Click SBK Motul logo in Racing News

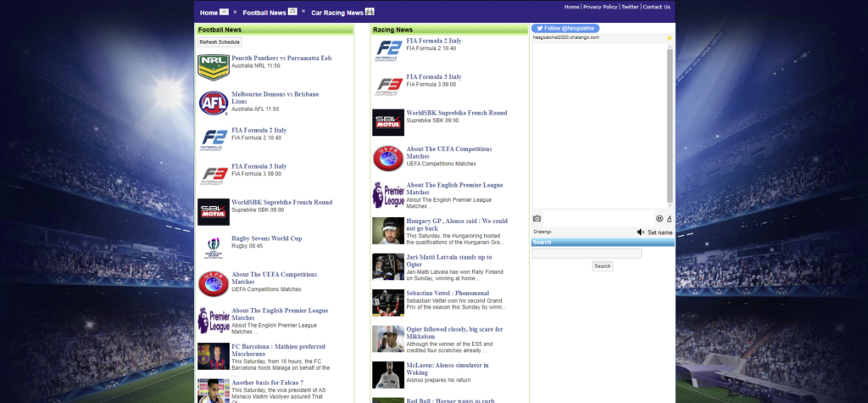(x=388, y=122)
